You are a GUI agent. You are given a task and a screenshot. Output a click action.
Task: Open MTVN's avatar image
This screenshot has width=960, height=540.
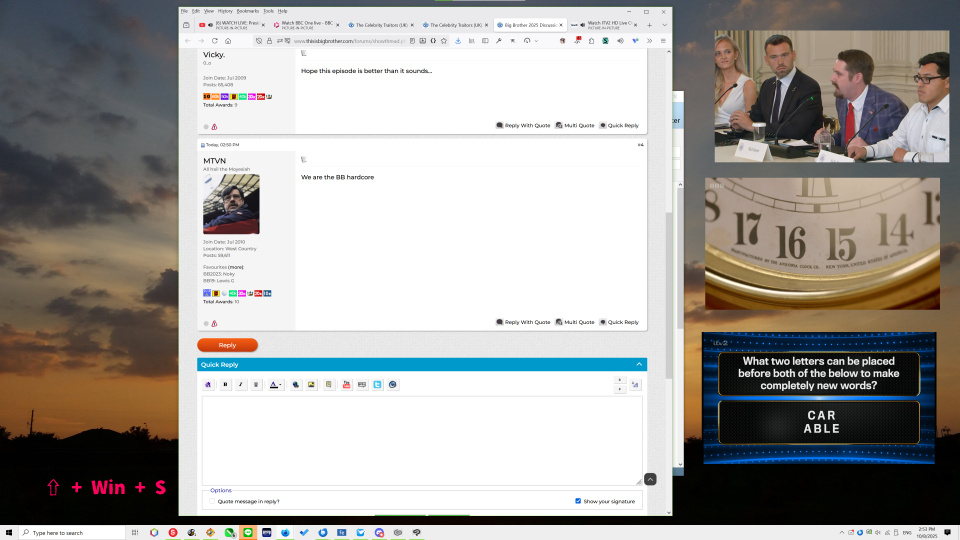(231, 204)
